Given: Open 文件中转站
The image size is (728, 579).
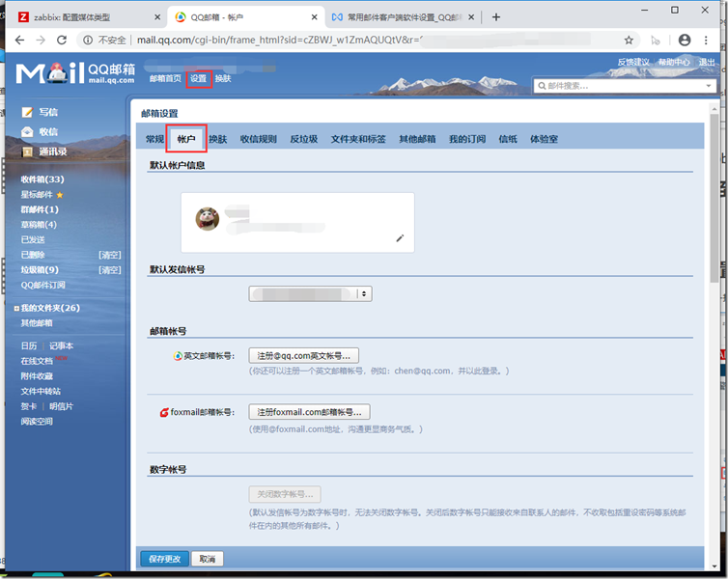Looking at the screenshot, I should 41,392.
